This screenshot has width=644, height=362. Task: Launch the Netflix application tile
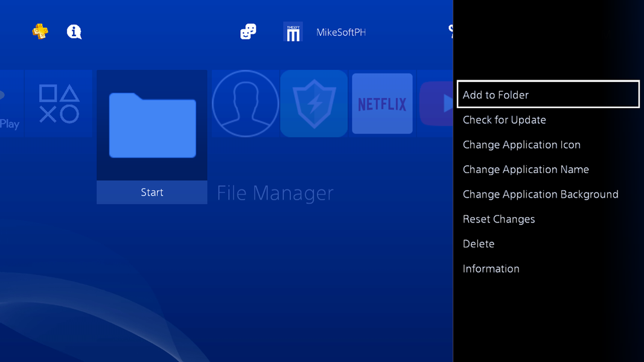click(x=382, y=103)
